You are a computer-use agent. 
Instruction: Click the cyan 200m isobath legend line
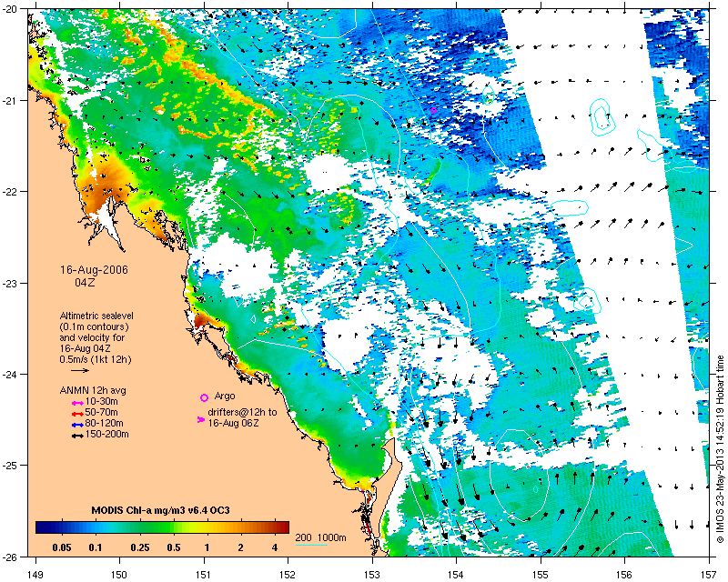pyautogui.click(x=311, y=546)
